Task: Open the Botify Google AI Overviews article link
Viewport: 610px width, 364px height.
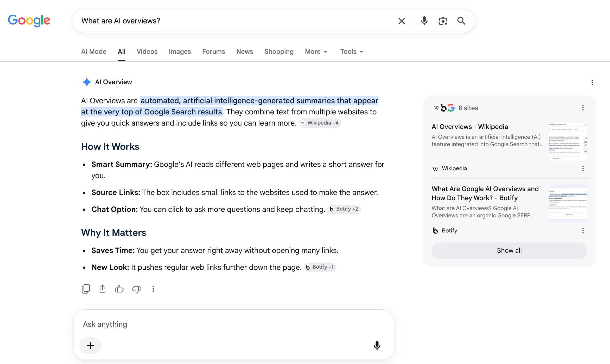Action: coord(485,193)
